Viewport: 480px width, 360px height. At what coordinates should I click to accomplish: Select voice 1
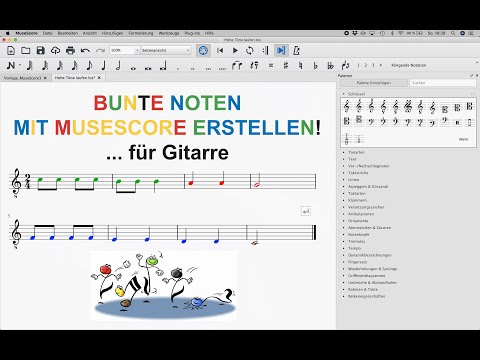[358, 65]
